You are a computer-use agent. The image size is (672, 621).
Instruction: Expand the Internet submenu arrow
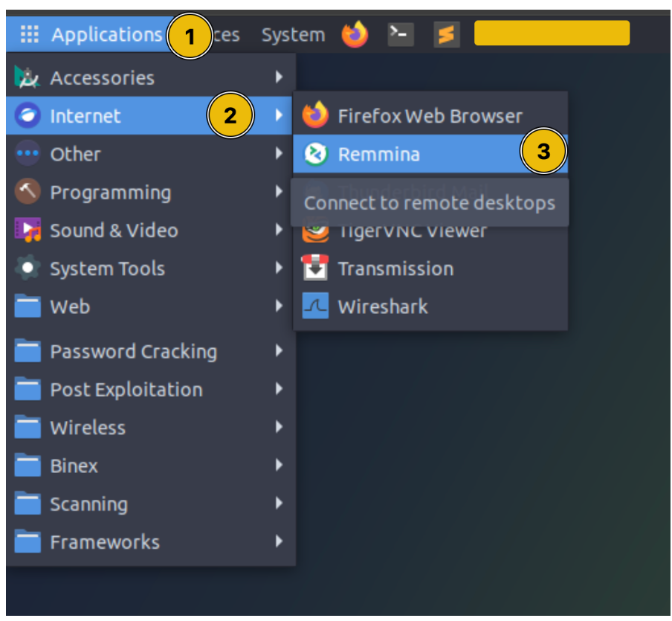click(x=279, y=115)
